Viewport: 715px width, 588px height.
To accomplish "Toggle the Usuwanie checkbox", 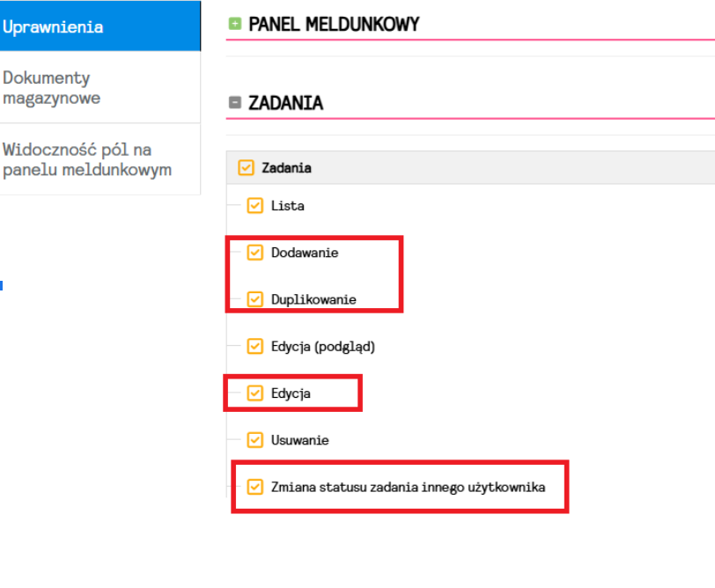I will point(255,439).
